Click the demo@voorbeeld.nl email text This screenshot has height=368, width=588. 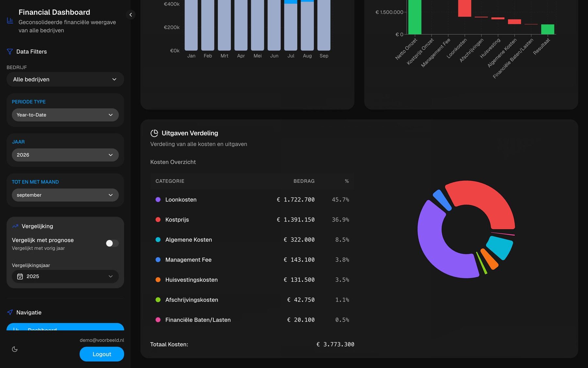(x=102, y=340)
